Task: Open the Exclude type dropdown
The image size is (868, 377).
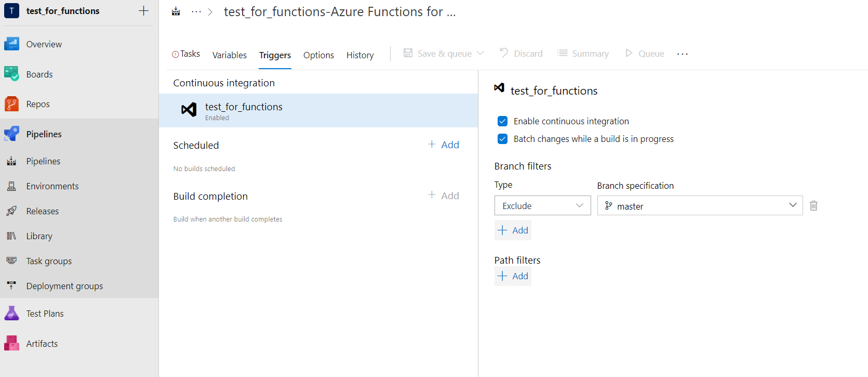Action: pyautogui.click(x=542, y=205)
